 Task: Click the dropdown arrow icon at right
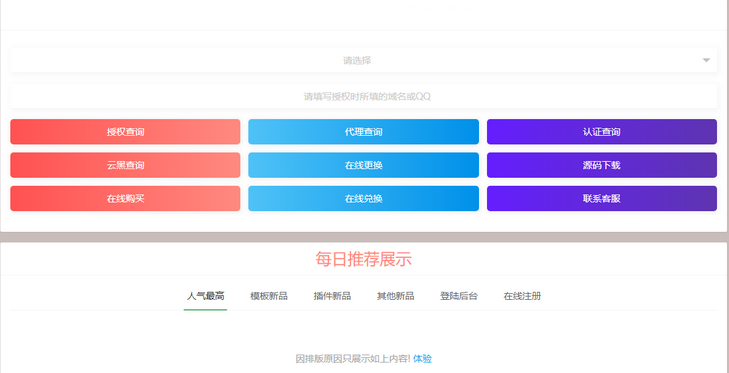tap(706, 60)
